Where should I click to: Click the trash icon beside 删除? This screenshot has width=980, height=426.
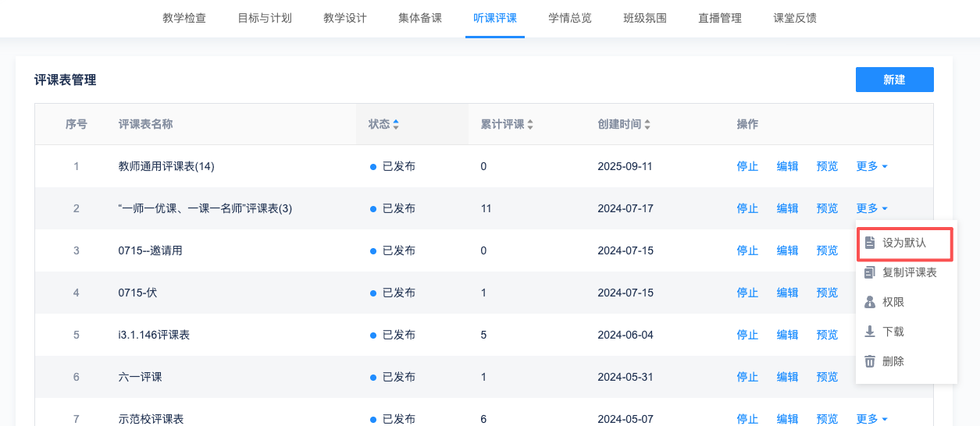(870, 361)
